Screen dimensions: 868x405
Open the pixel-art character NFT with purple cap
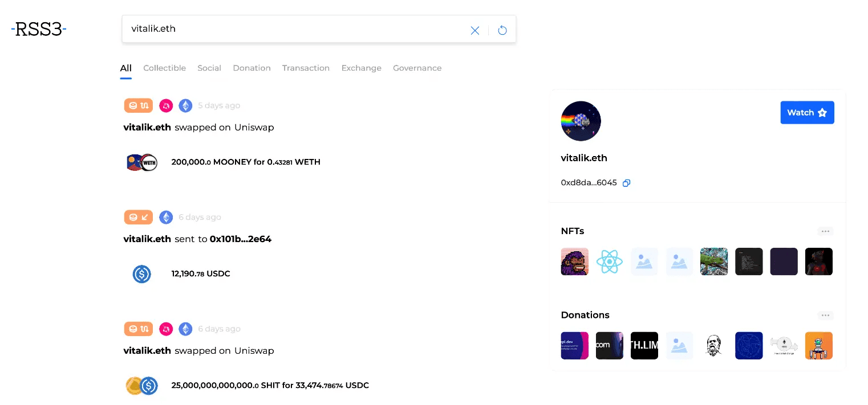pyautogui.click(x=575, y=261)
